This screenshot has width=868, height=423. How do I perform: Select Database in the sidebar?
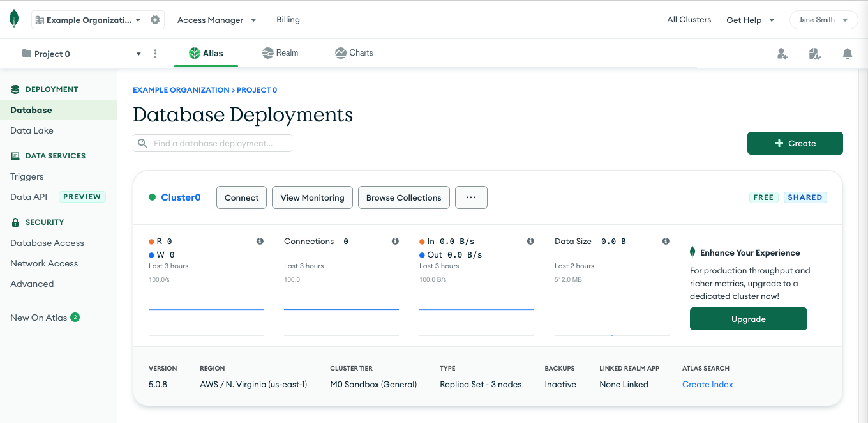[59, 110]
